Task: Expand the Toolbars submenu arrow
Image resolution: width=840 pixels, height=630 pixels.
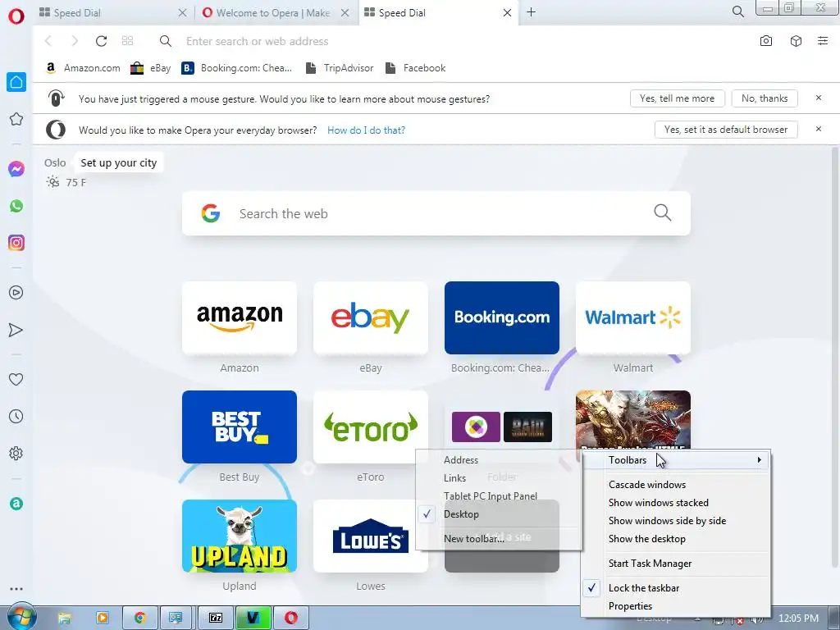Action: 759,459
